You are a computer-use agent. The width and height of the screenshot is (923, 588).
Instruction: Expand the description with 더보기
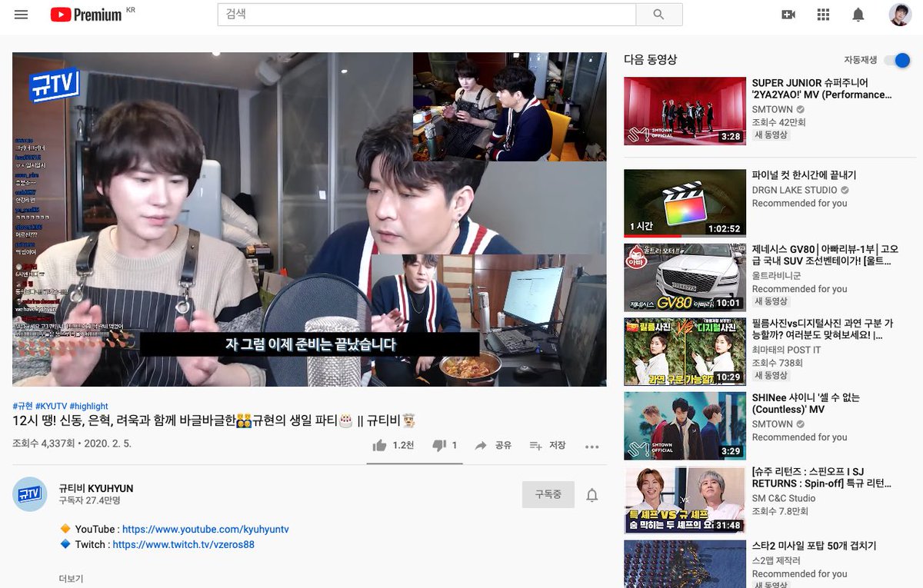(x=71, y=578)
